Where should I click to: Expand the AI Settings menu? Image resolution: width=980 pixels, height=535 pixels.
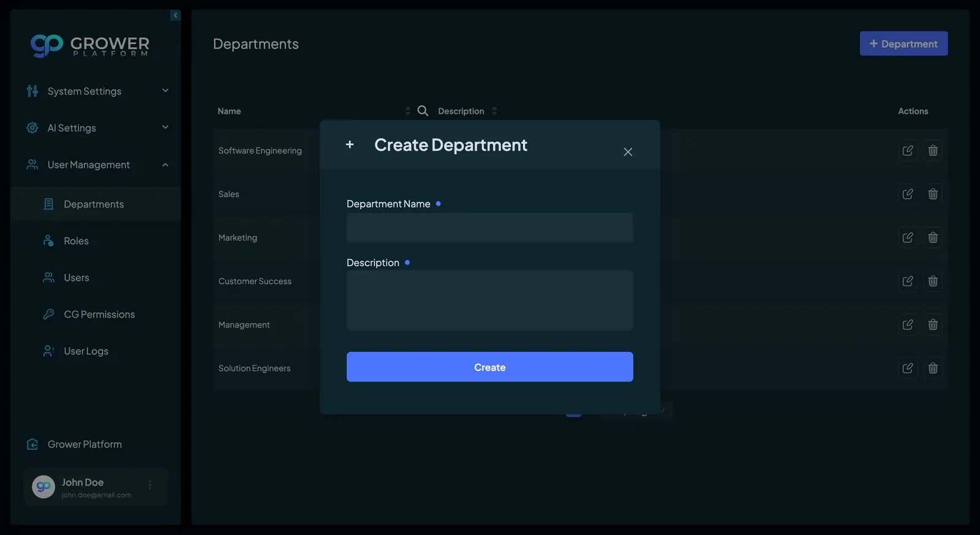(96, 128)
